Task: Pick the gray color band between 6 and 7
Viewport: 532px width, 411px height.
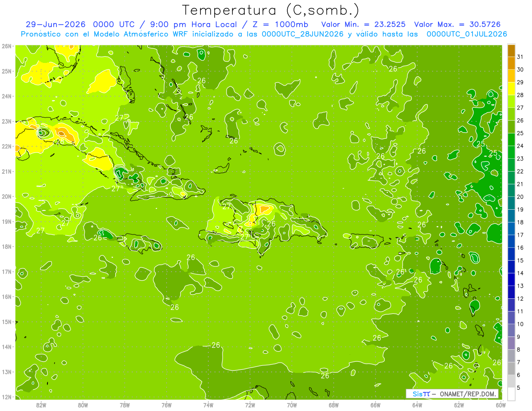Action: pyautogui.click(x=511, y=368)
